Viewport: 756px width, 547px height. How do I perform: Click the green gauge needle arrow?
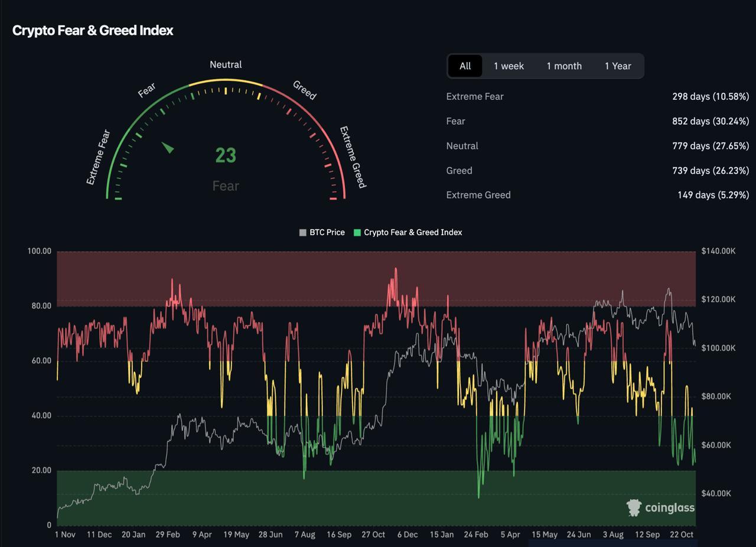(168, 148)
